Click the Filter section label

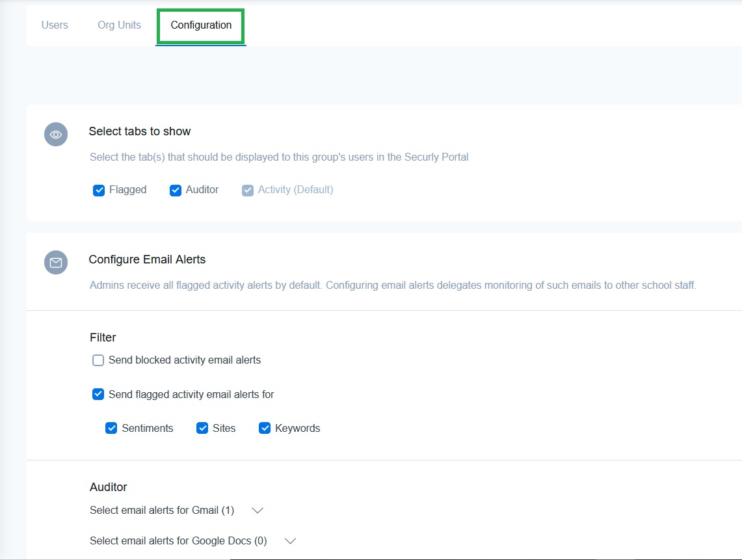(x=103, y=338)
